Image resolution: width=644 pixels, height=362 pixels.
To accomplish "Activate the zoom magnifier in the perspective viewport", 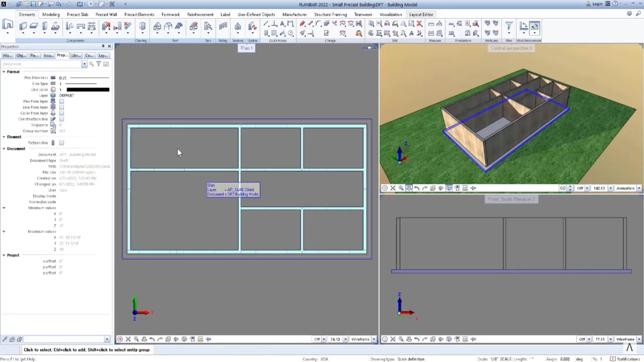I will [x=401, y=188].
